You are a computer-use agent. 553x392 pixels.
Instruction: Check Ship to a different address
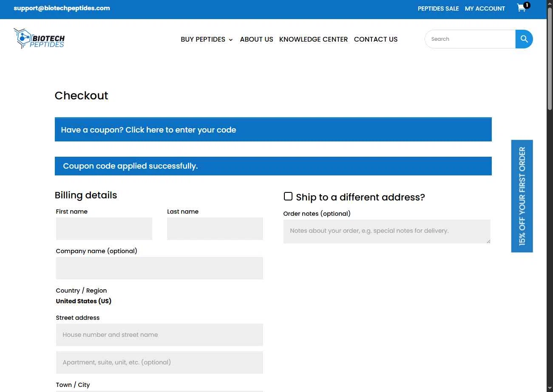click(x=288, y=196)
